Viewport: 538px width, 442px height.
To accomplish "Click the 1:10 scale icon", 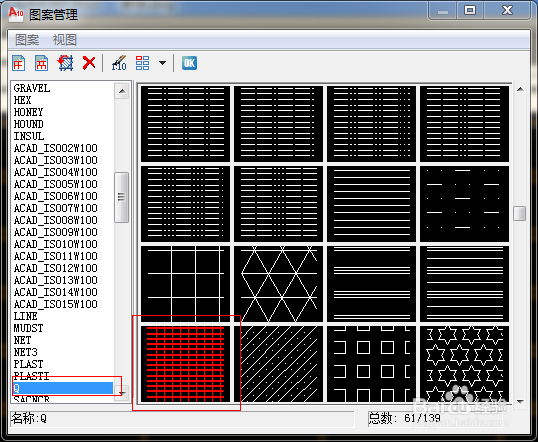I will tap(119, 63).
